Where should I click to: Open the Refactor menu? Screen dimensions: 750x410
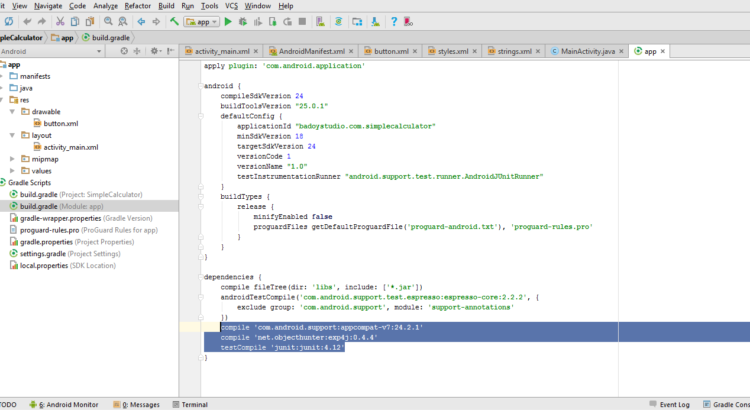tap(137, 6)
